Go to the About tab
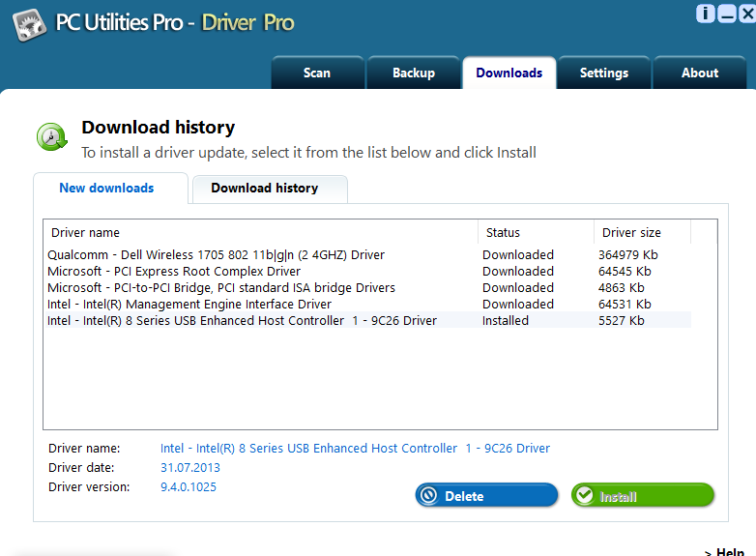This screenshot has height=556, width=756. click(699, 73)
